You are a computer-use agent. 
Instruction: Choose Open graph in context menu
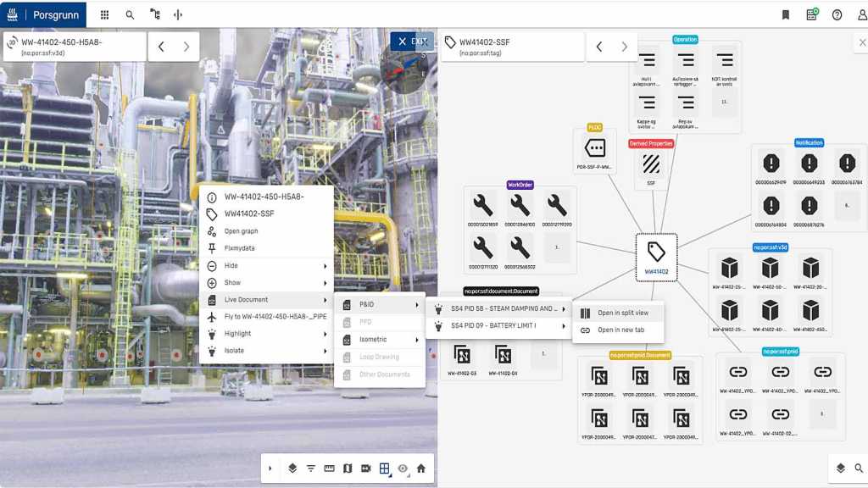point(266,230)
